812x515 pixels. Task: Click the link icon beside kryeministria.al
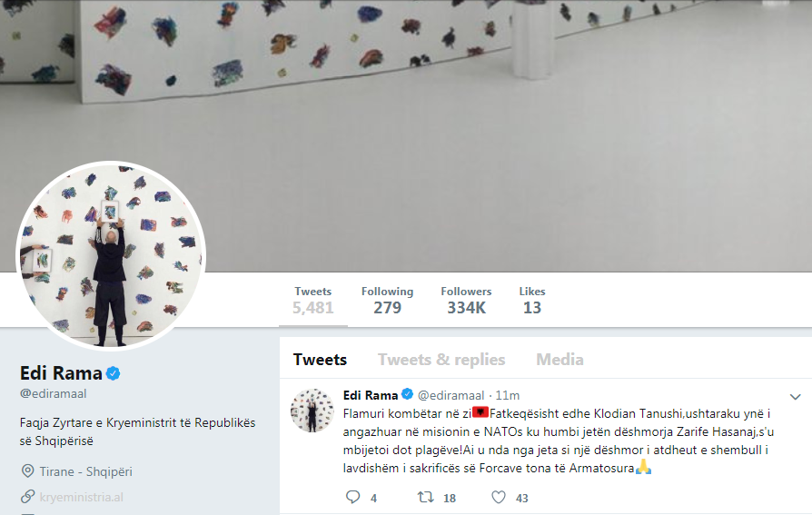(x=27, y=497)
